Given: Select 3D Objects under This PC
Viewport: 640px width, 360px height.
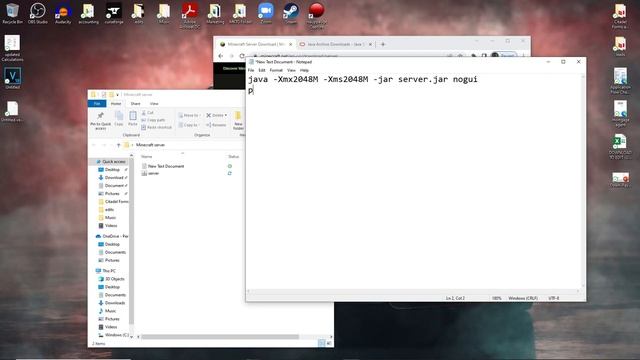Looking at the screenshot, I should coord(111,279).
